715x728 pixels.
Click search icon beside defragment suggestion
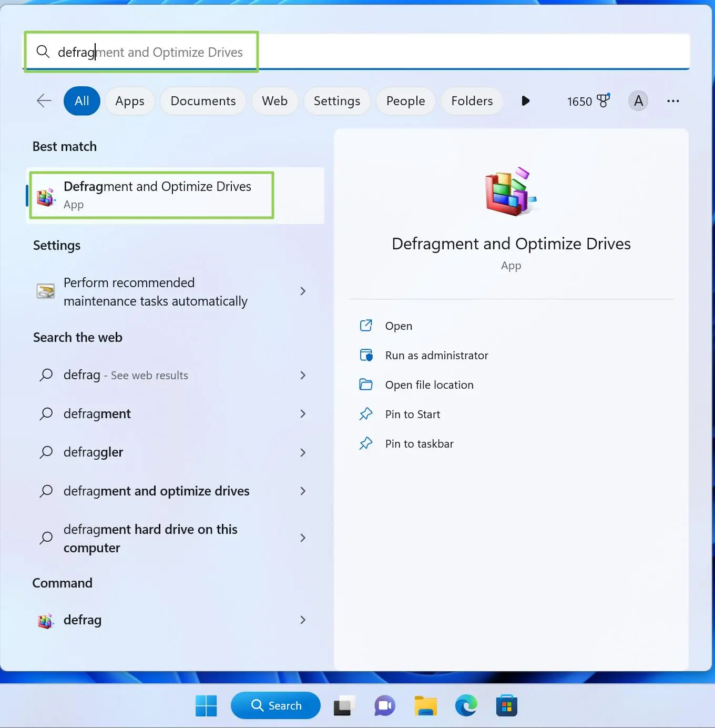click(x=46, y=414)
